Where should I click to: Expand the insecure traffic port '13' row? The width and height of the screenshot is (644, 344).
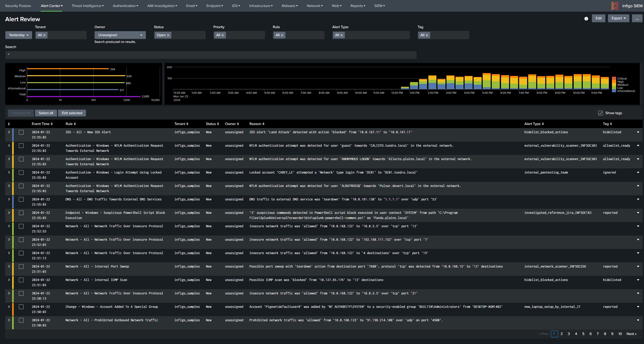point(9,226)
